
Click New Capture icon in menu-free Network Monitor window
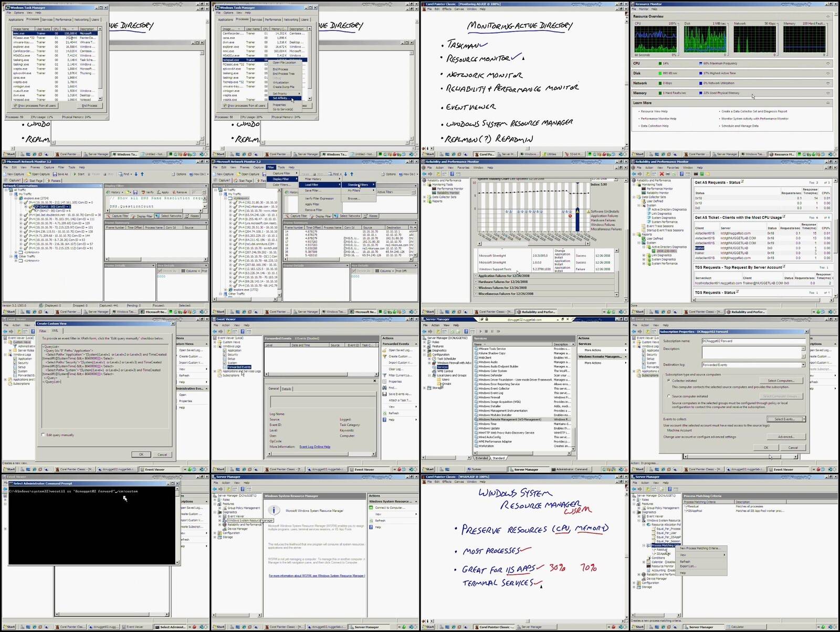tap(5, 174)
